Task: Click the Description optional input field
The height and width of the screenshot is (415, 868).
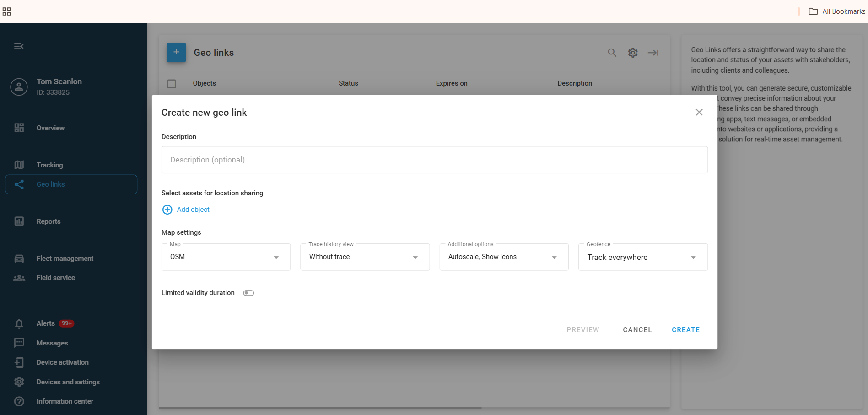Action: tap(434, 160)
